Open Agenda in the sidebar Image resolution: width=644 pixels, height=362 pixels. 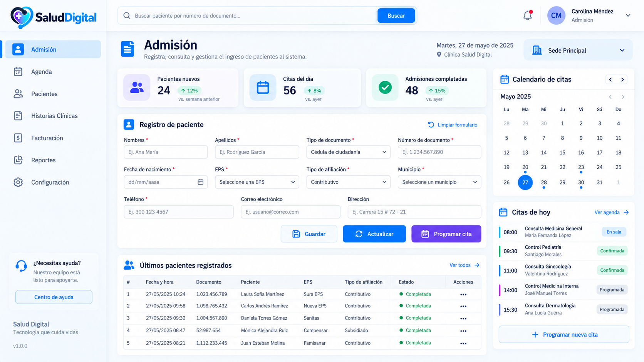pyautogui.click(x=53, y=72)
